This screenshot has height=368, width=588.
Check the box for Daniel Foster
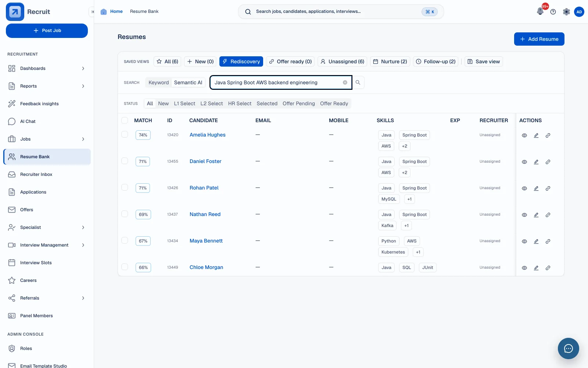coord(125,161)
